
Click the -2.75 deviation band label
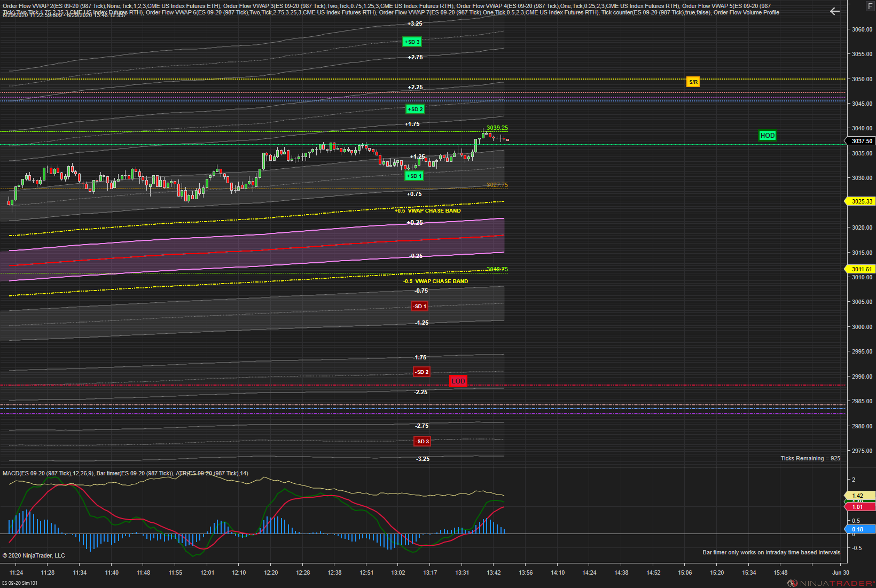(422, 426)
